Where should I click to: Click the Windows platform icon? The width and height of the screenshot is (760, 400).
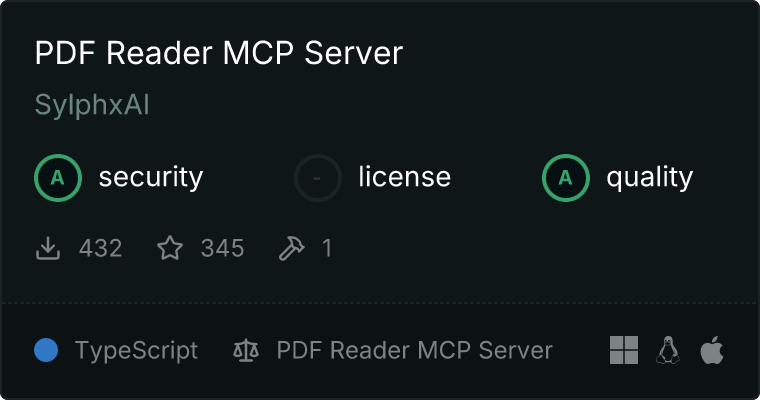[624, 350]
